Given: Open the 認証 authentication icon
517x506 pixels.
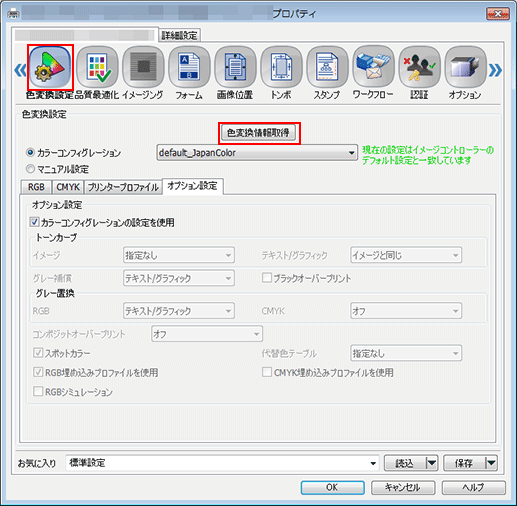Looking at the screenshot, I should 419,67.
